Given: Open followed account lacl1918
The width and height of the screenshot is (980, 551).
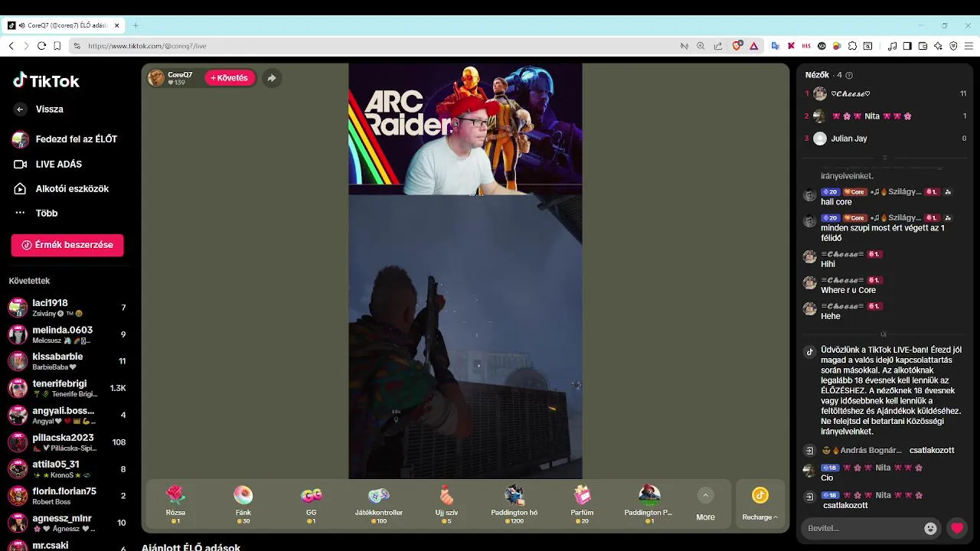Looking at the screenshot, I should coord(67,308).
